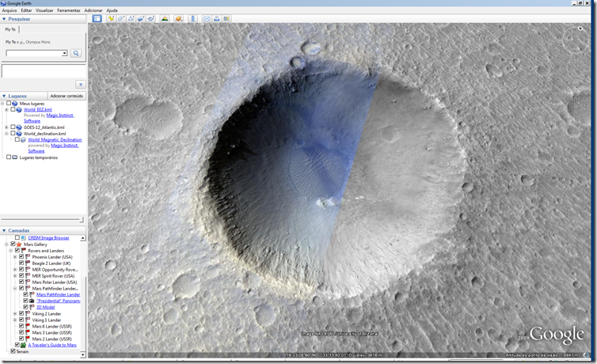This screenshot has height=364, width=597.
Task: Click the Adicionar conteúdo button
Action: [x=67, y=96]
